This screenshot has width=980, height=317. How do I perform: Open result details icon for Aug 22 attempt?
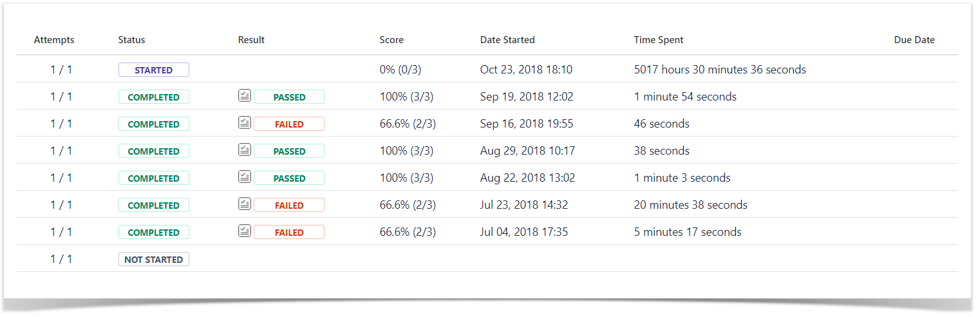tap(244, 177)
